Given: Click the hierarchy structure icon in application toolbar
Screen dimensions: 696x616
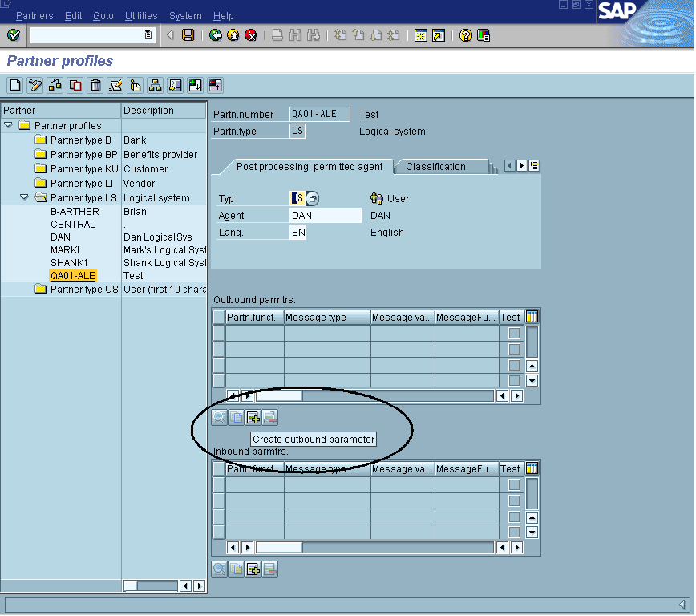Looking at the screenshot, I should pos(156,85).
